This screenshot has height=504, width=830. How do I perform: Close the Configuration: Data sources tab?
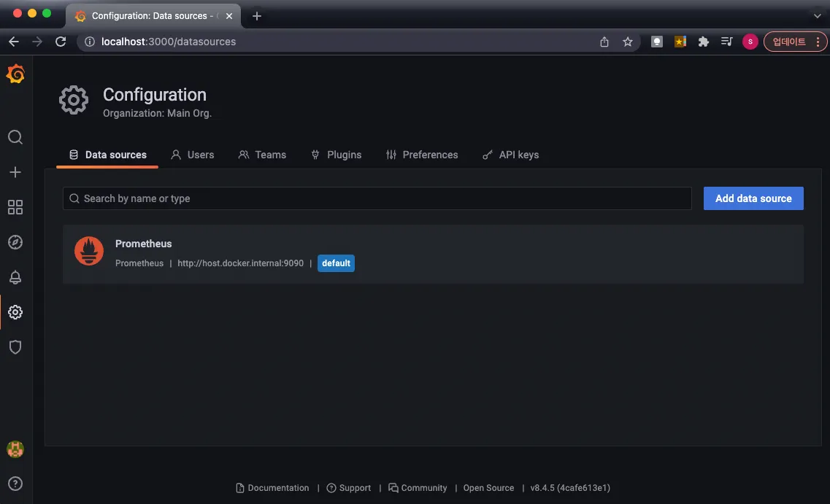[229, 16]
